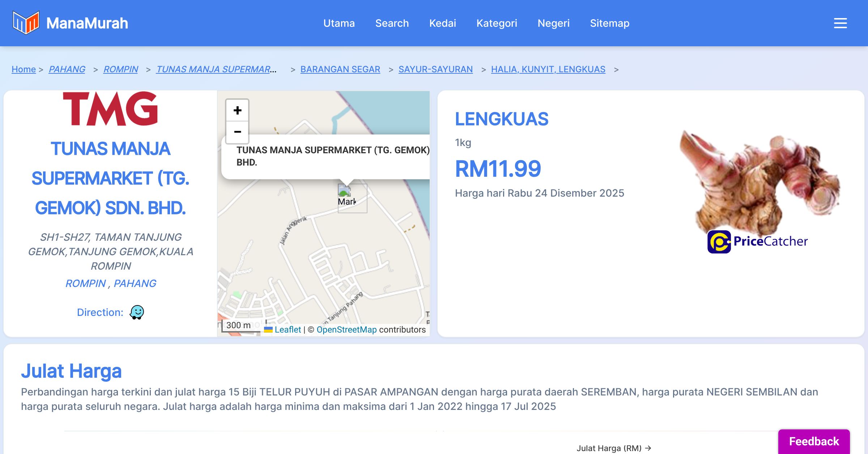Screen dimensions: 868x454
Task: Click the Leaflet attribution link
Action: pyautogui.click(x=288, y=330)
